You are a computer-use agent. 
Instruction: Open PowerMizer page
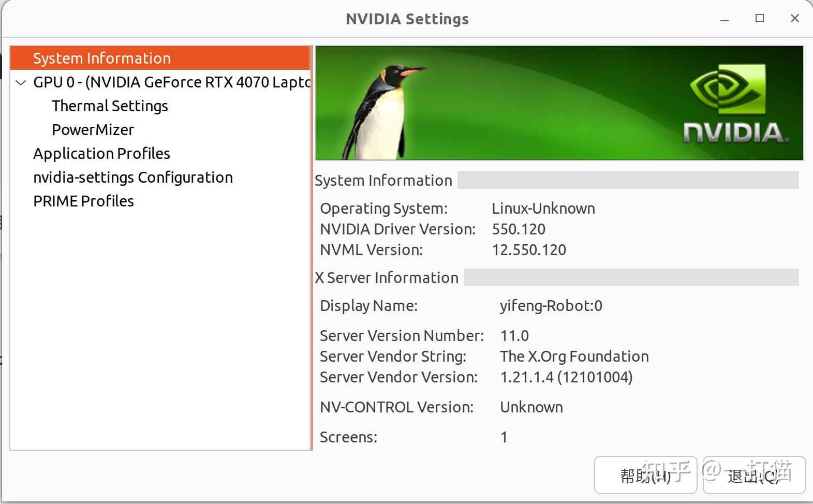tap(93, 130)
